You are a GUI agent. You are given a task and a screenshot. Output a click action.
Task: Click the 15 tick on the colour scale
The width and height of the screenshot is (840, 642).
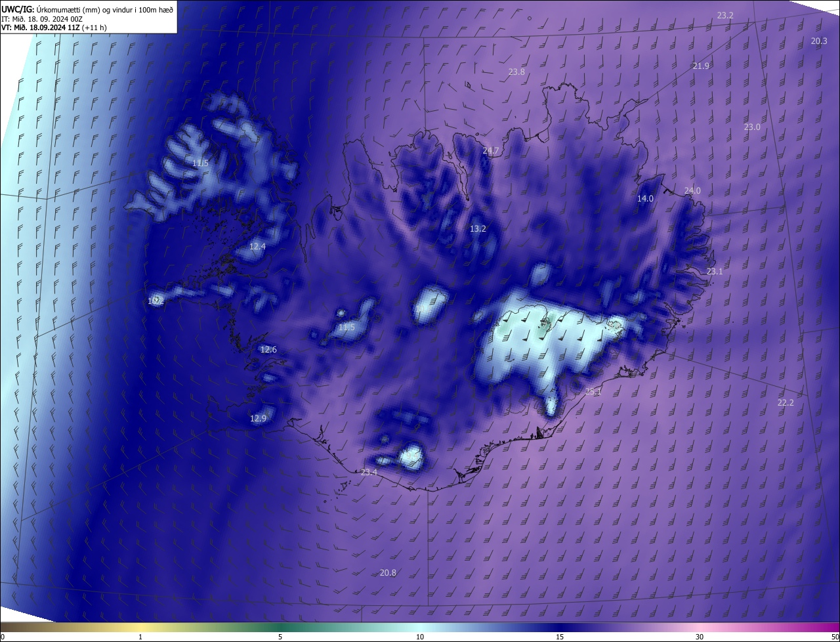pos(560,637)
